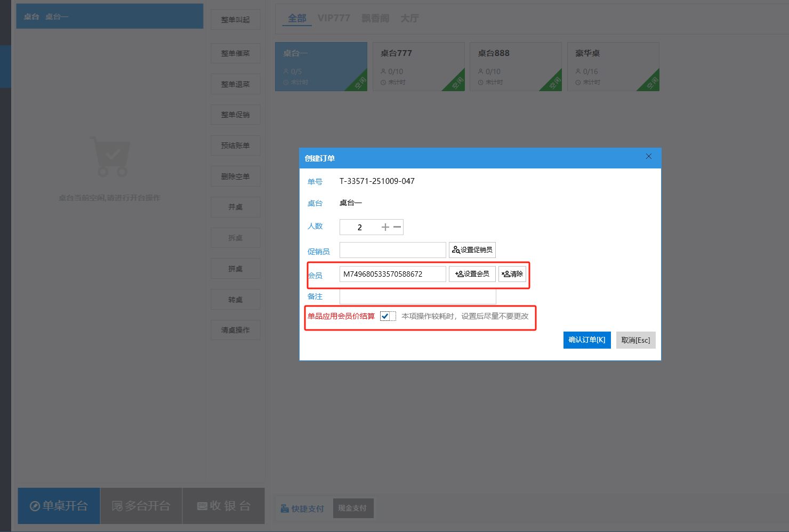Click the 收银台 cash register button
This screenshot has width=789, height=532.
tap(224, 506)
